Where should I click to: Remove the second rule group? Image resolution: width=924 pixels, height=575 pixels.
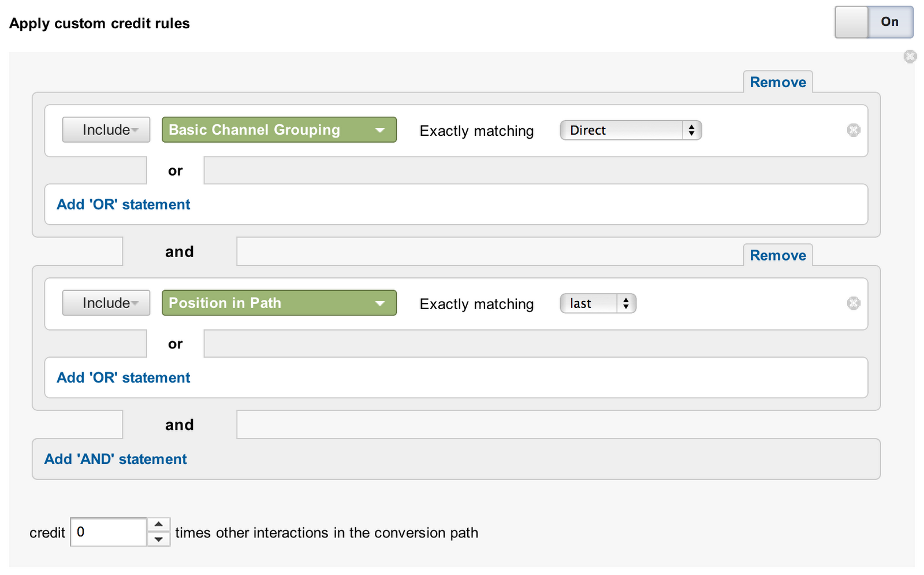point(777,256)
